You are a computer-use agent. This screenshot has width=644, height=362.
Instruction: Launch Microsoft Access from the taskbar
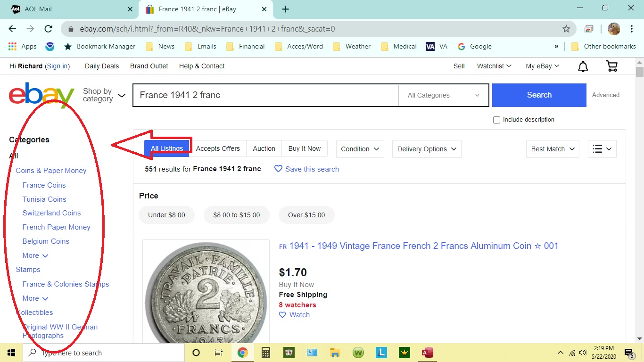(427, 353)
